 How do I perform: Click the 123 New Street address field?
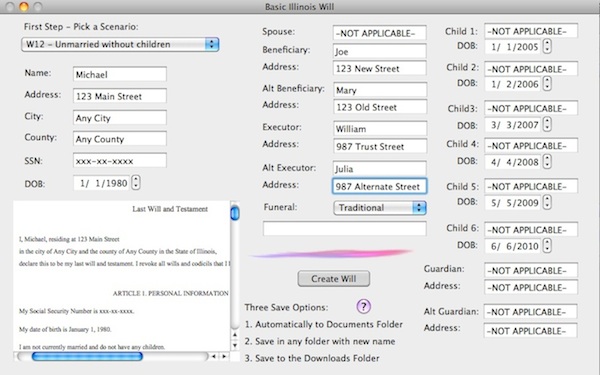coord(380,68)
